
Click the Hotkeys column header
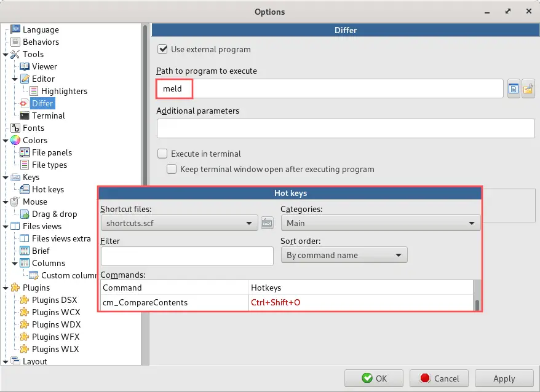pyautogui.click(x=361, y=288)
